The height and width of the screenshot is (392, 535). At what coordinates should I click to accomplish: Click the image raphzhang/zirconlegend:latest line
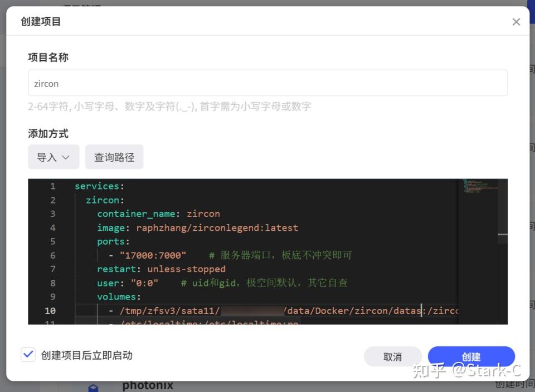198,228
